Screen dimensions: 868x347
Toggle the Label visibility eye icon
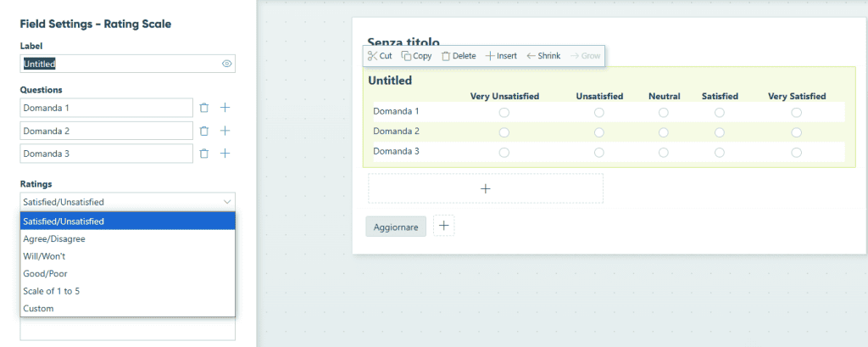226,64
